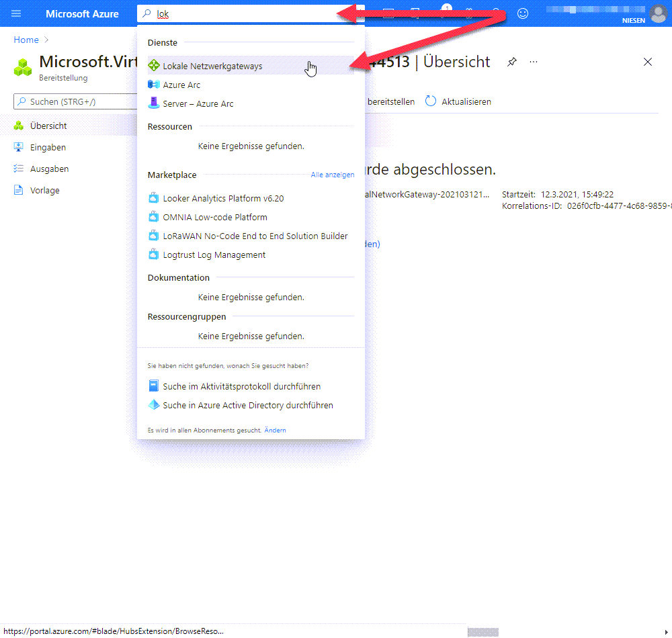
Task: Click the Azure Active Directory pyramid icon
Action: 153,405
